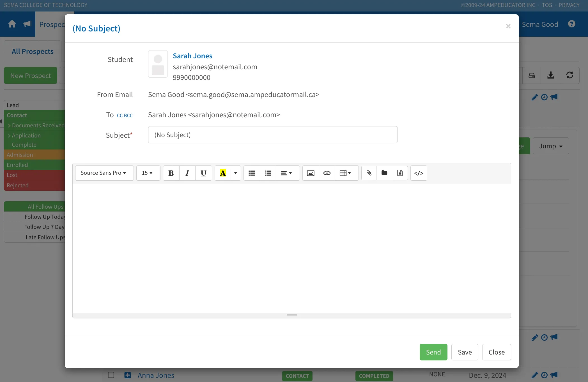Apply the yellow highlight text color
This screenshot has height=382, width=588.
[x=223, y=173]
